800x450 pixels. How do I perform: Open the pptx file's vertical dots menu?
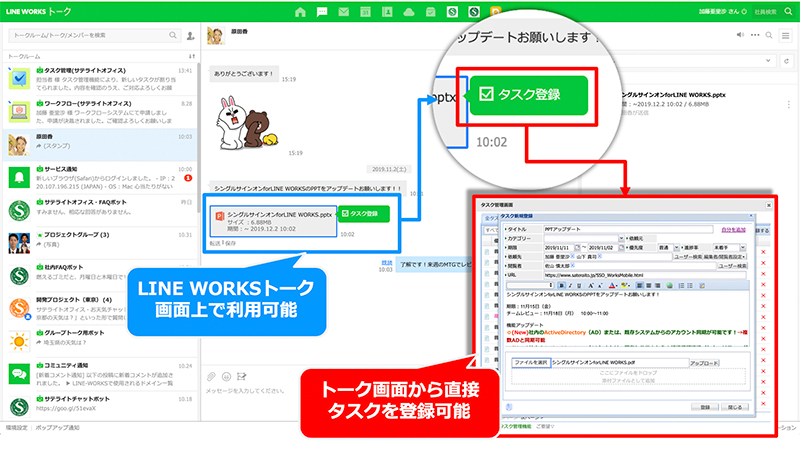789,104
